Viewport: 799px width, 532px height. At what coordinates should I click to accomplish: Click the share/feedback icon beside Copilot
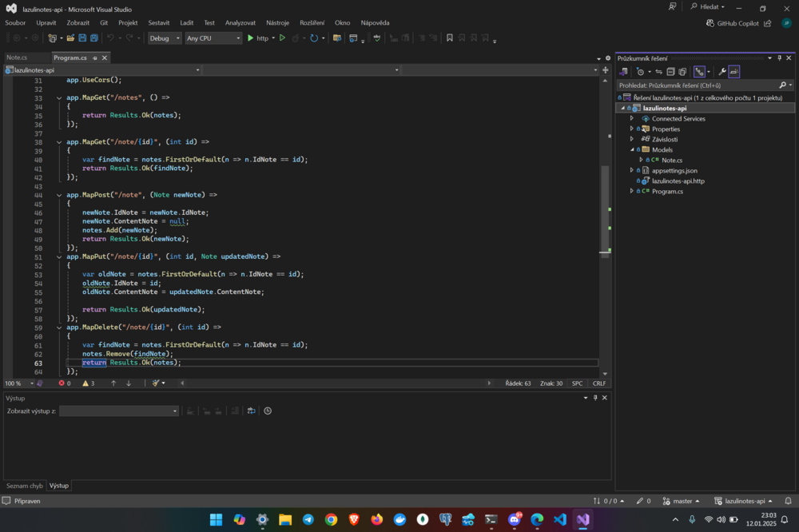click(768, 23)
